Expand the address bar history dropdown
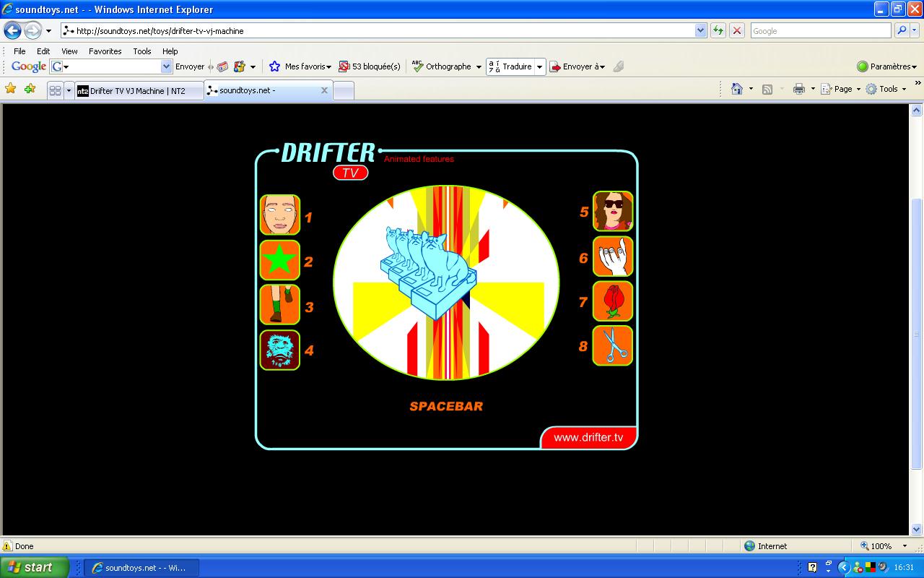The image size is (924, 578). [700, 30]
